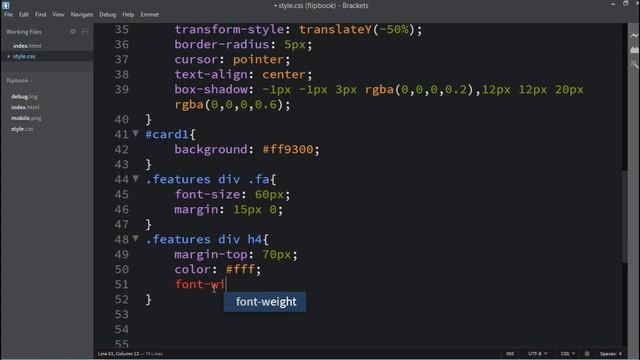Click on partially typed 'font-wi' line 51
The image size is (640, 360).
(200, 284)
